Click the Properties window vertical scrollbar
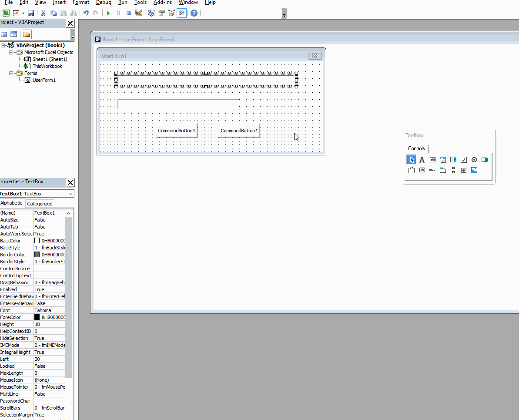519x420 pixels. pos(68,297)
